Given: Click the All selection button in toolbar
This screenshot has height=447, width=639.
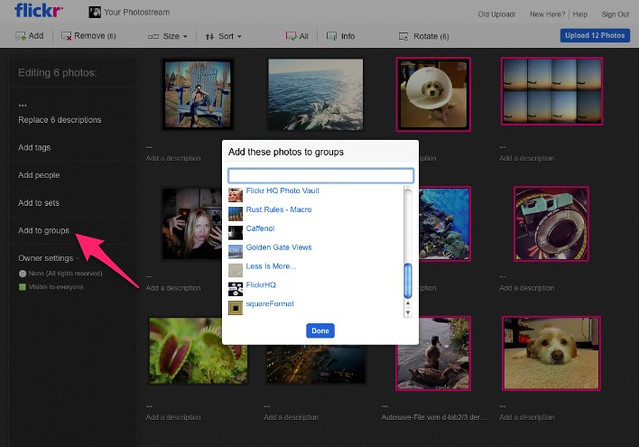Looking at the screenshot, I should coord(297,36).
